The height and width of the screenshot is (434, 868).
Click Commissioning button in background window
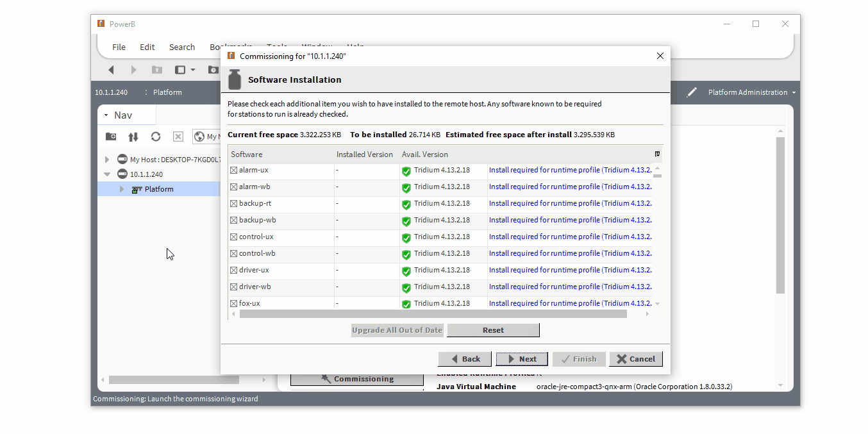[x=357, y=379]
